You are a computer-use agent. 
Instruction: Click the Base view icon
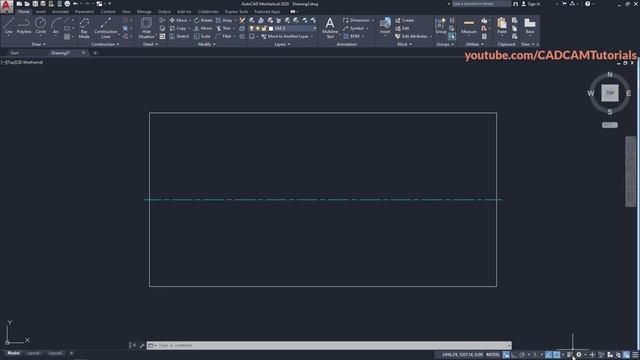click(x=530, y=26)
